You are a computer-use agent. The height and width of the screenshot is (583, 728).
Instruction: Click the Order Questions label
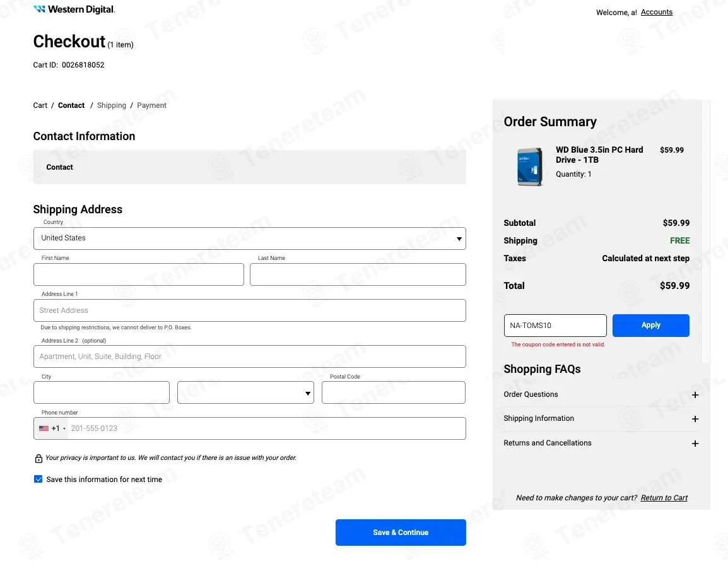(531, 394)
